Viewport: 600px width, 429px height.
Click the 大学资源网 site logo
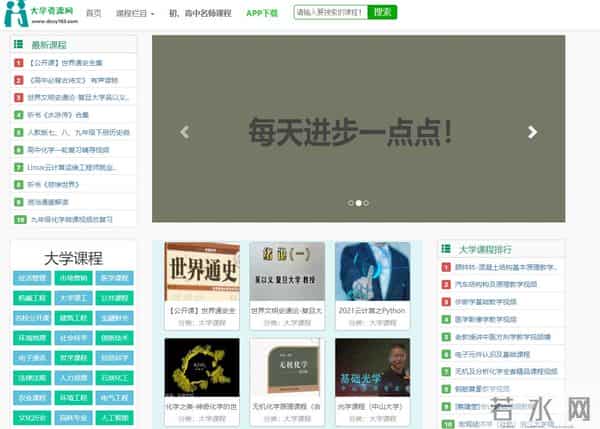[x=41, y=13]
